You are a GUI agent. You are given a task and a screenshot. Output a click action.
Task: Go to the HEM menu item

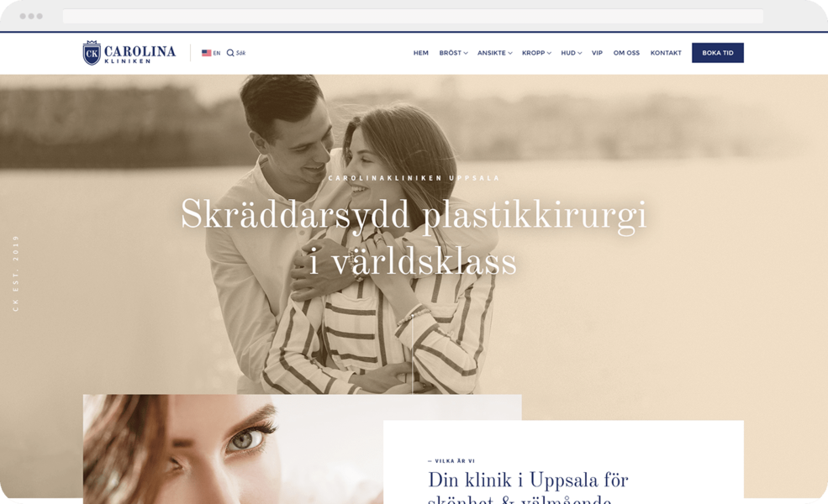pos(421,53)
